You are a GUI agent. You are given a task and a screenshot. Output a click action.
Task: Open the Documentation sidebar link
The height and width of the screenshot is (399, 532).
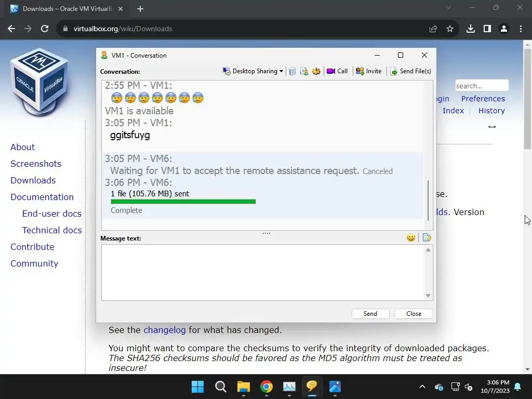(x=42, y=197)
